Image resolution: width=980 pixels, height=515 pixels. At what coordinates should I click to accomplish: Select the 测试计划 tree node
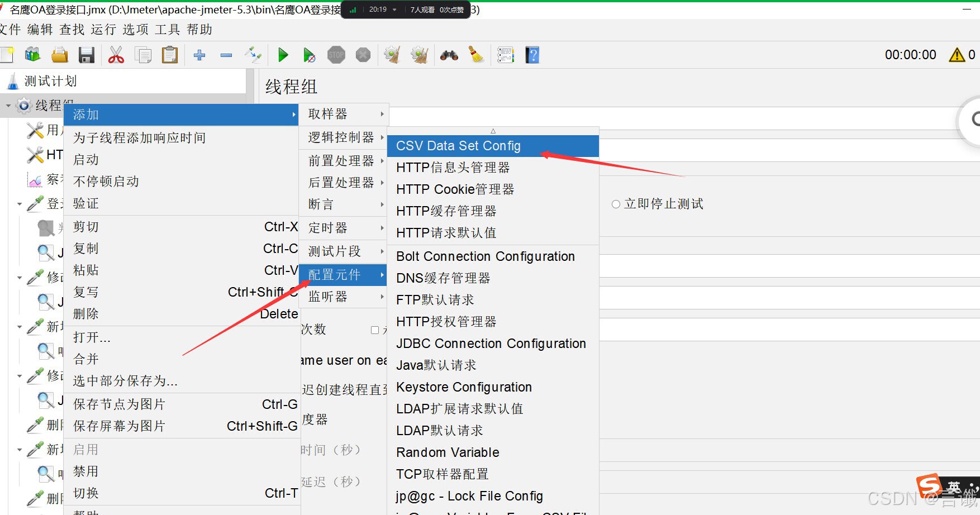(50, 81)
